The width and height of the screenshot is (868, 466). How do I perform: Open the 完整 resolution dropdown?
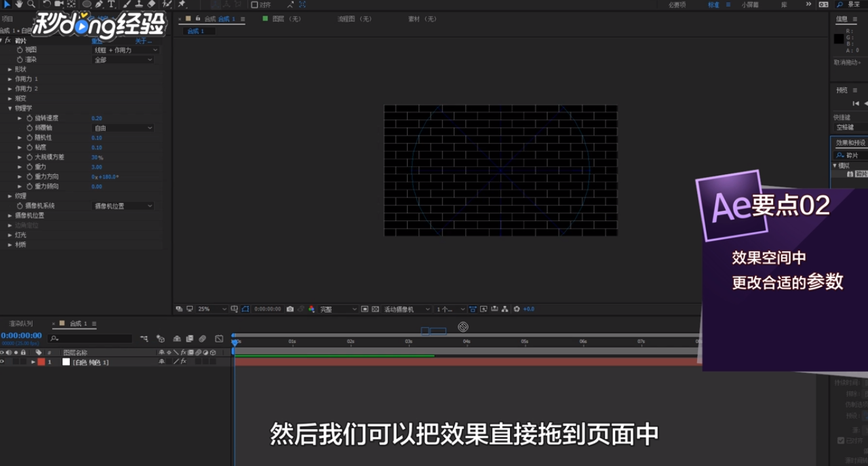pyautogui.click(x=338, y=309)
